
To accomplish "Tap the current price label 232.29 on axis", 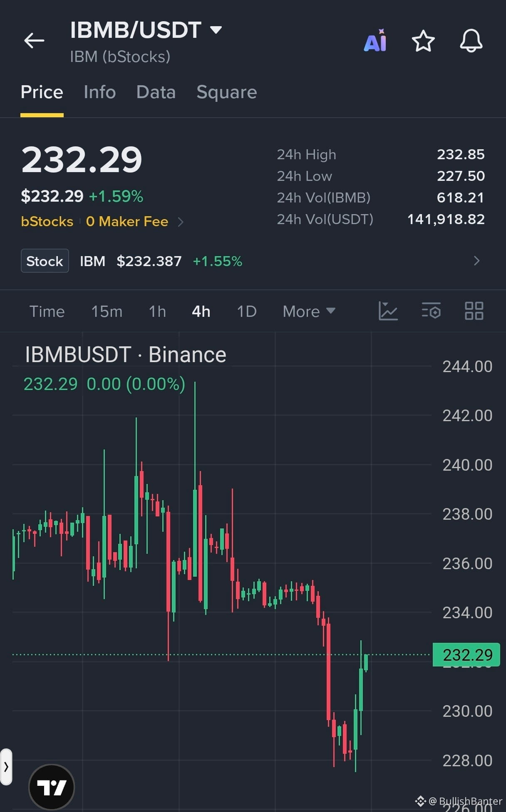I will coord(466,655).
